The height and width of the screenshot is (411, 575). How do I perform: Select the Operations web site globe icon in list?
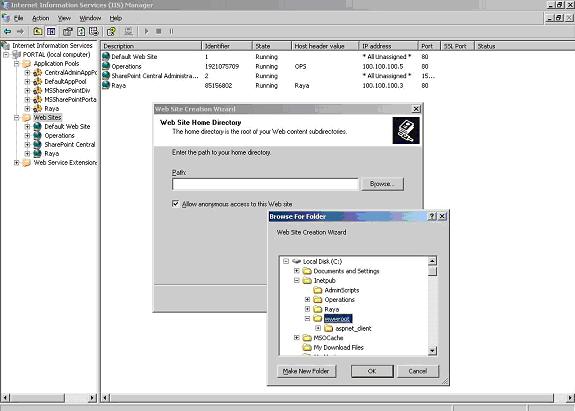pos(106,66)
